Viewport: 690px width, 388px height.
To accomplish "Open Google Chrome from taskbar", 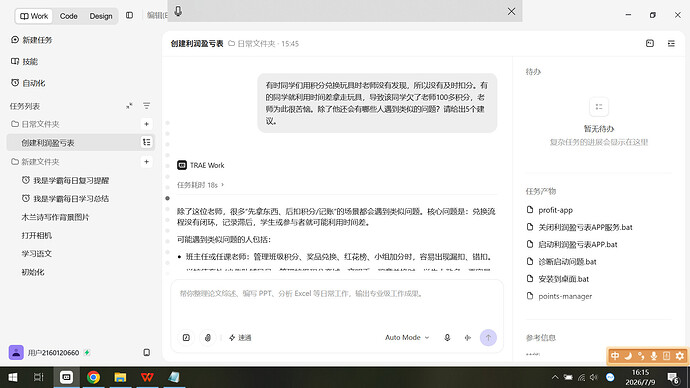I will pyautogui.click(x=93, y=377).
